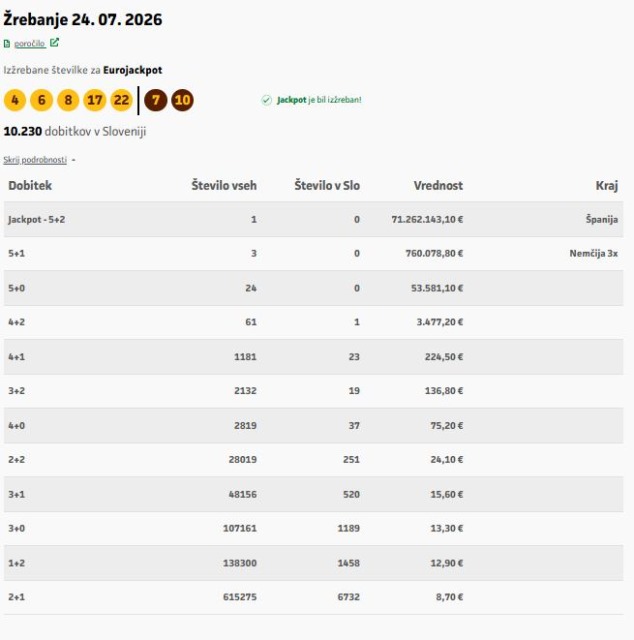Click the Nemčija 3x location cell

[x=594, y=253]
